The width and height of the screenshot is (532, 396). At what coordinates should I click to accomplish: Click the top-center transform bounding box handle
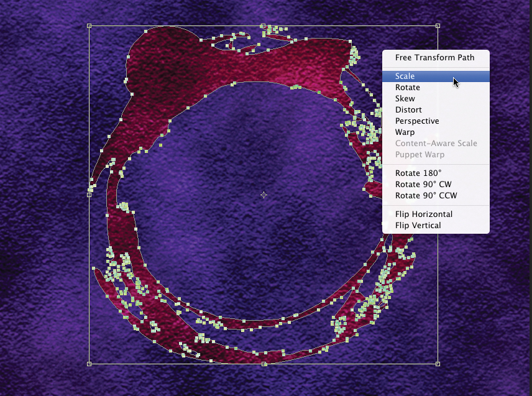pyautogui.click(x=264, y=26)
